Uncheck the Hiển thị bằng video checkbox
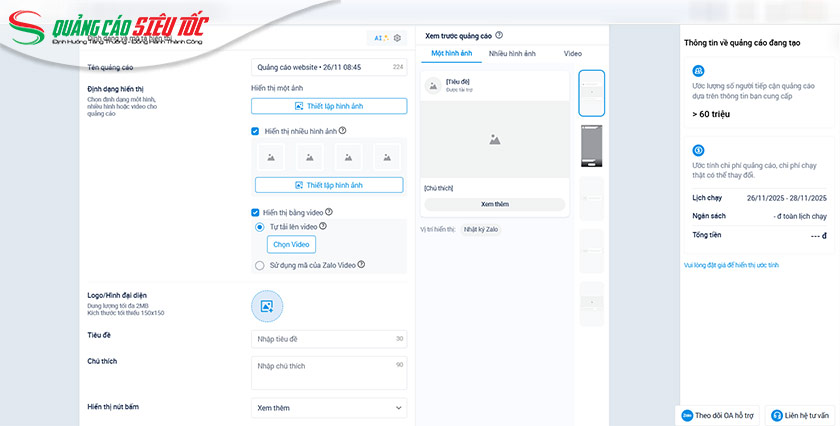Screen dimensions: 840x426 tap(256, 212)
